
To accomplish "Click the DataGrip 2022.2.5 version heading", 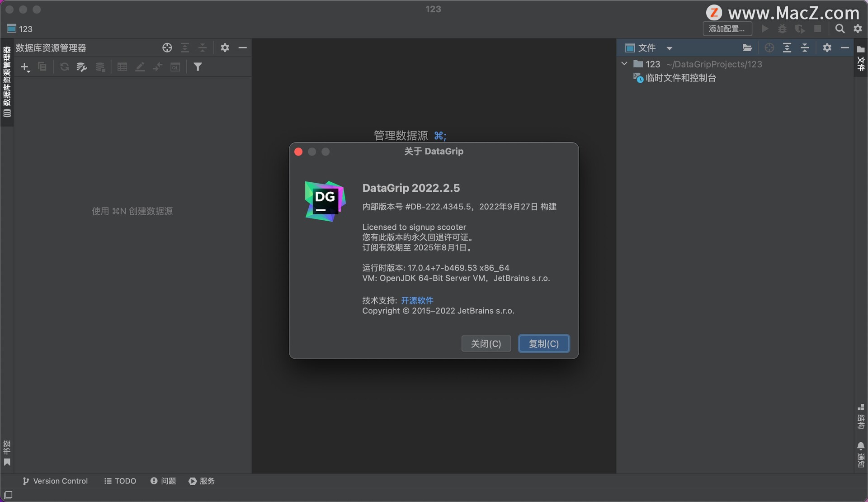I will tap(411, 188).
